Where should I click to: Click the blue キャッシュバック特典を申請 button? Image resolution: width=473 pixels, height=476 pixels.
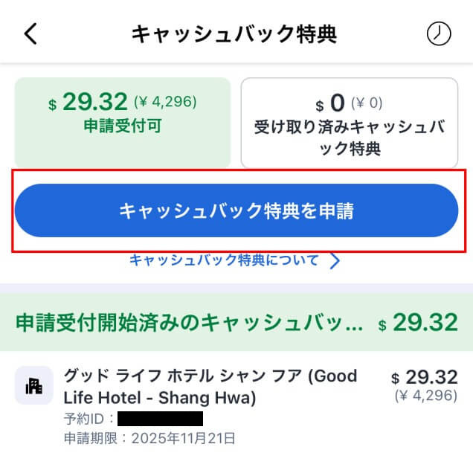(x=236, y=210)
